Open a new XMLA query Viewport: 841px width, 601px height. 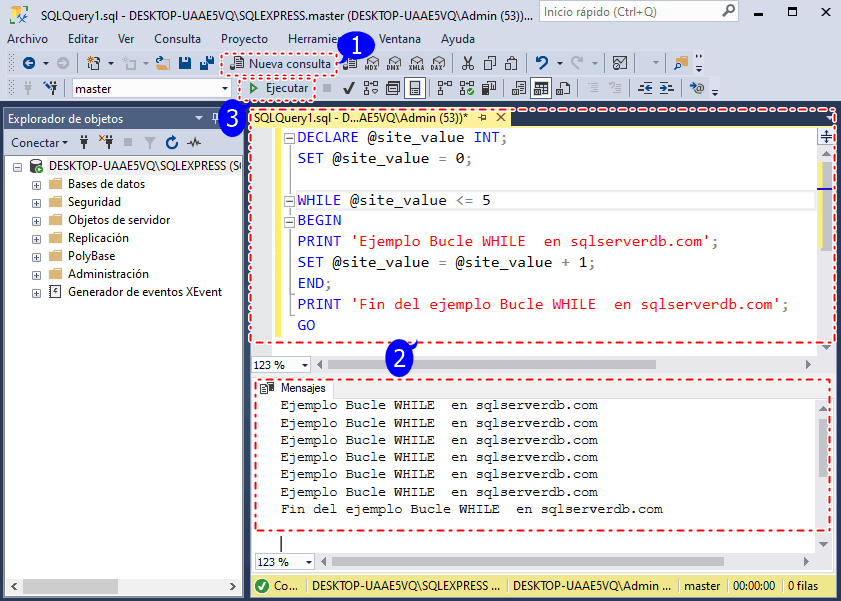click(x=416, y=63)
